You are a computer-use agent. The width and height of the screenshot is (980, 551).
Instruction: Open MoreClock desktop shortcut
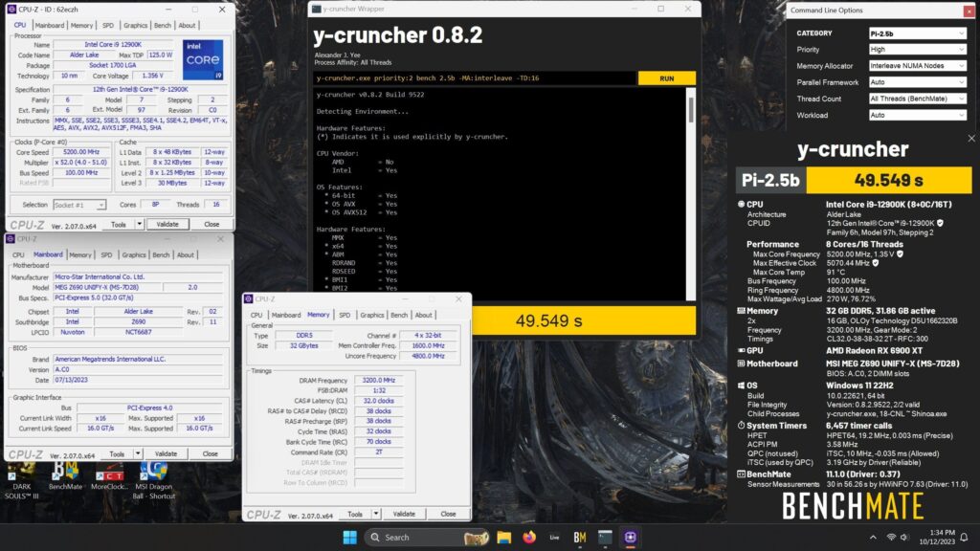pos(109,476)
